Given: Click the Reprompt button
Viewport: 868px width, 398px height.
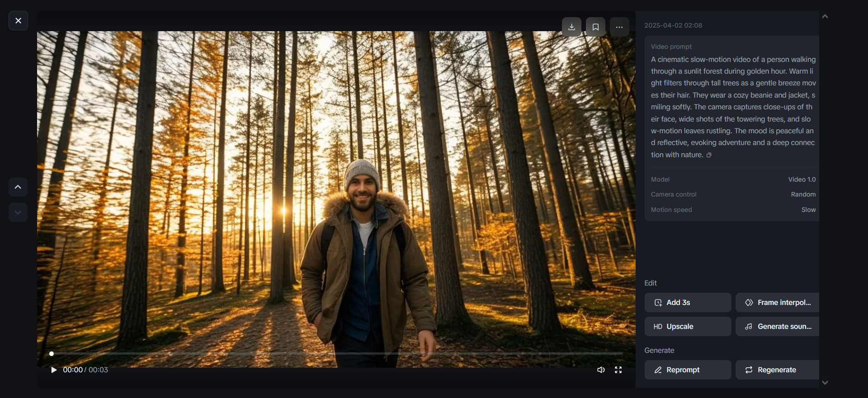Looking at the screenshot, I should point(688,370).
